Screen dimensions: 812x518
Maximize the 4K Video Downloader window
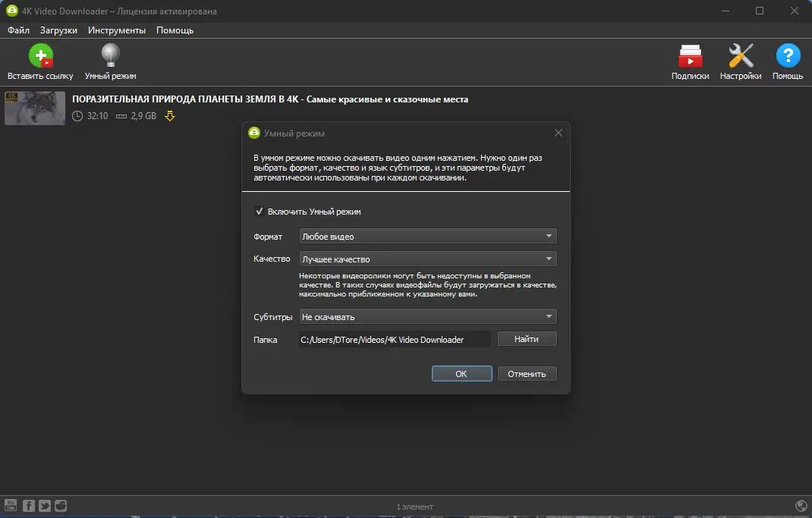click(760, 11)
